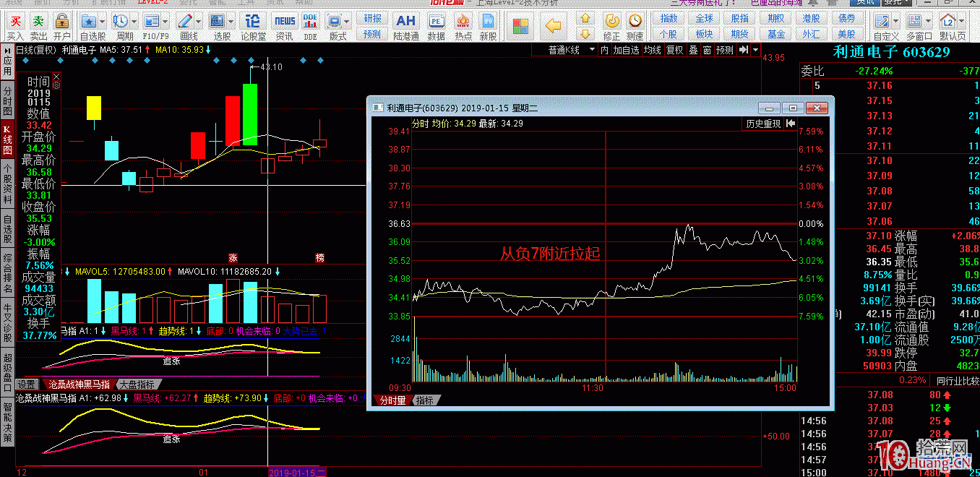The width and height of the screenshot is (980, 477).
Task: Open the PE 数据 icon
Action: [x=436, y=21]
